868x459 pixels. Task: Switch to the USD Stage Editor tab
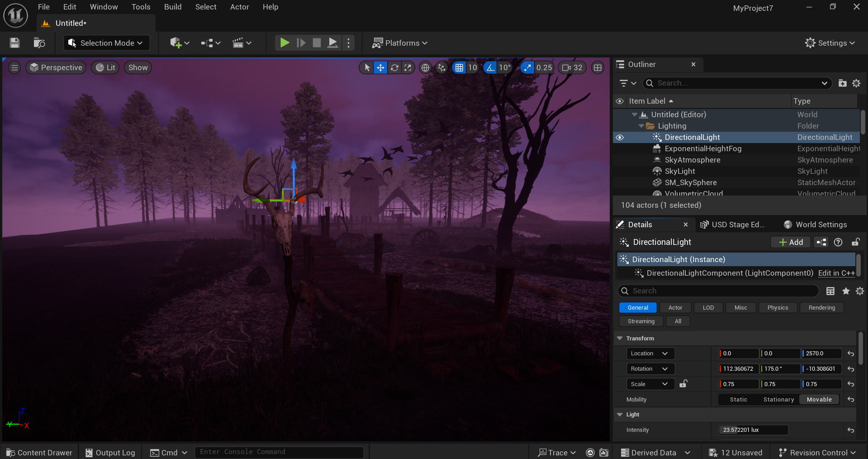pos(732,225)
